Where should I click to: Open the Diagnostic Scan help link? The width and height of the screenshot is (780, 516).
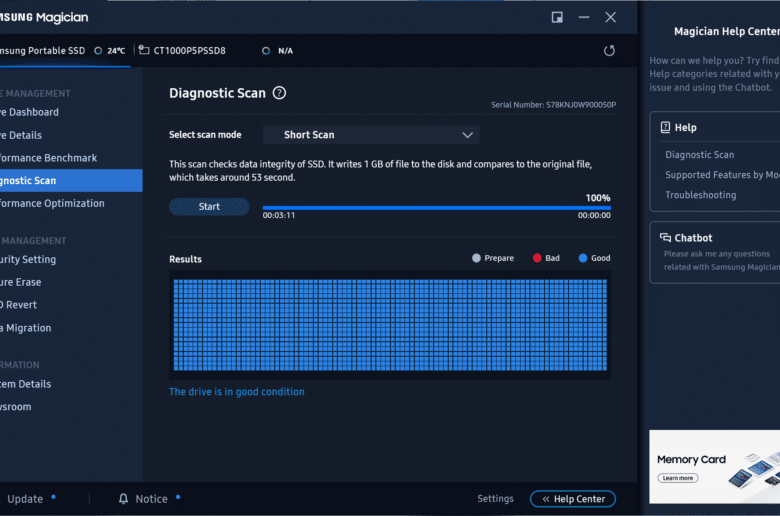pyautogui.click(x=699, y=155)
